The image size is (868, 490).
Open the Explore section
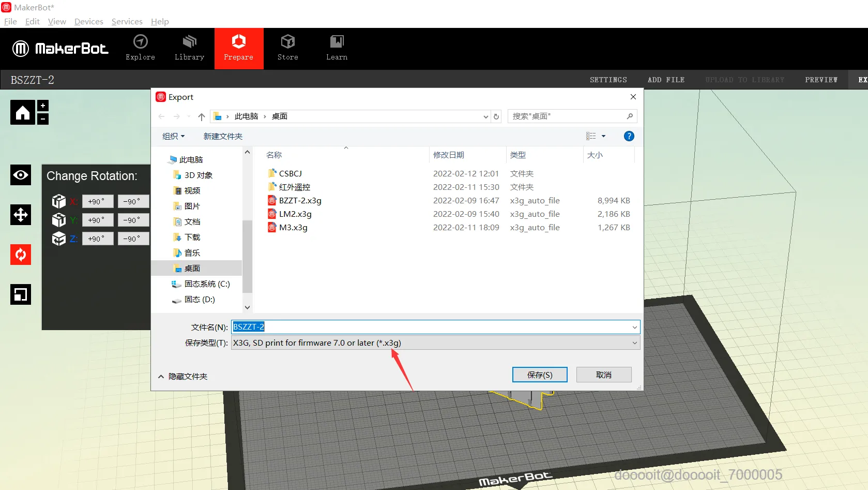(x=140, y=48)
